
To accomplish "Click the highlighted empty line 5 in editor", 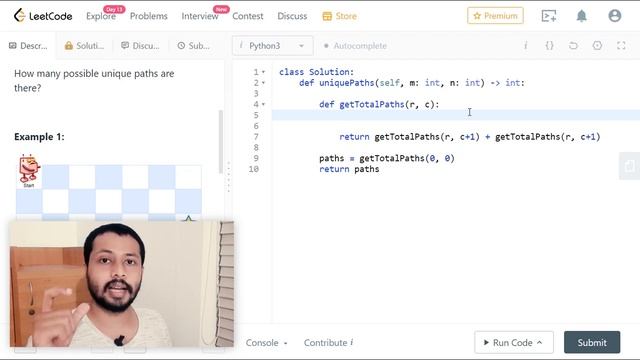I will tap(456, 115).
